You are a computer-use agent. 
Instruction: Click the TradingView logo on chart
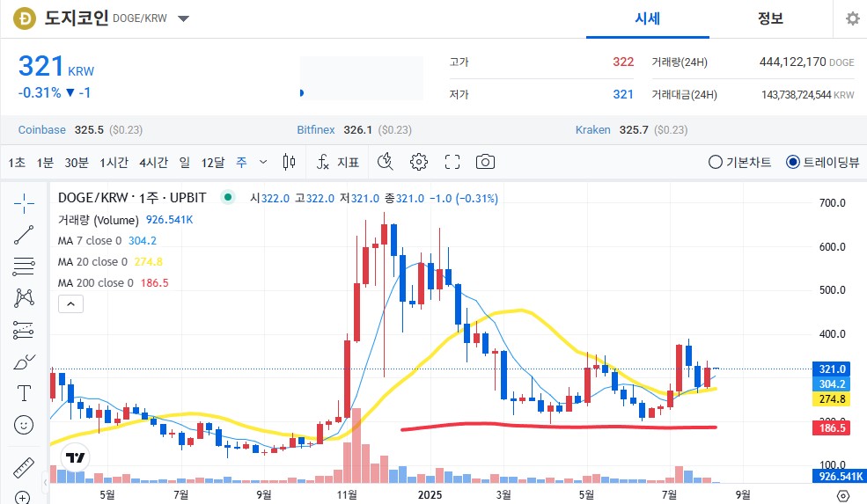point(75,457)
